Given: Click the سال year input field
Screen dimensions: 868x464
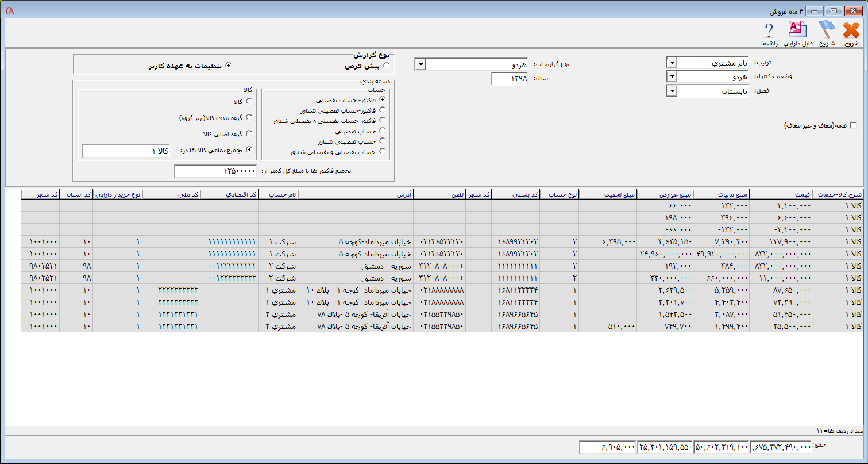Looking at the screenshot, I should (510, 79).
